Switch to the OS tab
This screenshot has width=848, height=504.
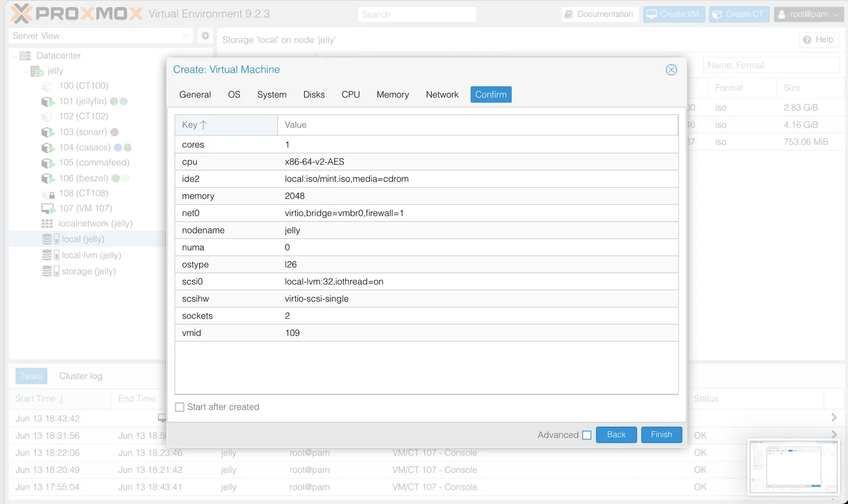(234, 94)
